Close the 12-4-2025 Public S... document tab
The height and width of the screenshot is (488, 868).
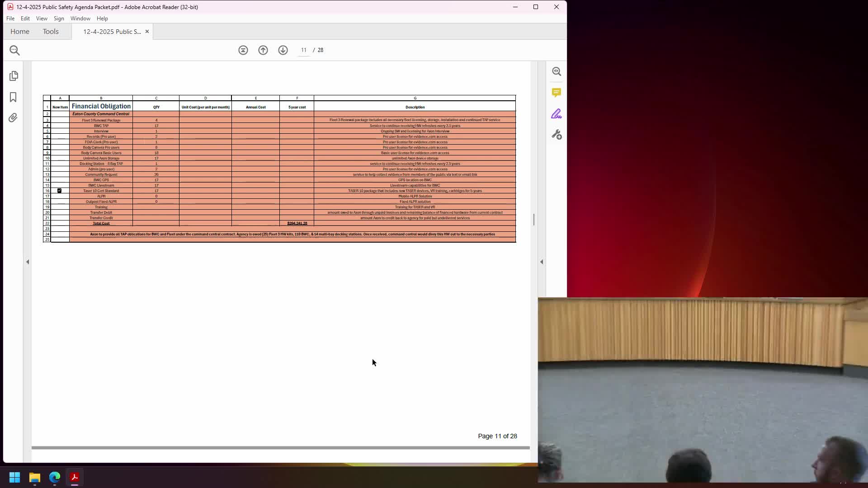147,32
